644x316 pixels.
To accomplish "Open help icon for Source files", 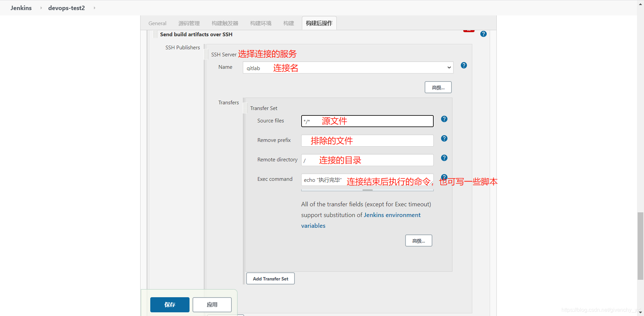I will click(x=444, y=119).
